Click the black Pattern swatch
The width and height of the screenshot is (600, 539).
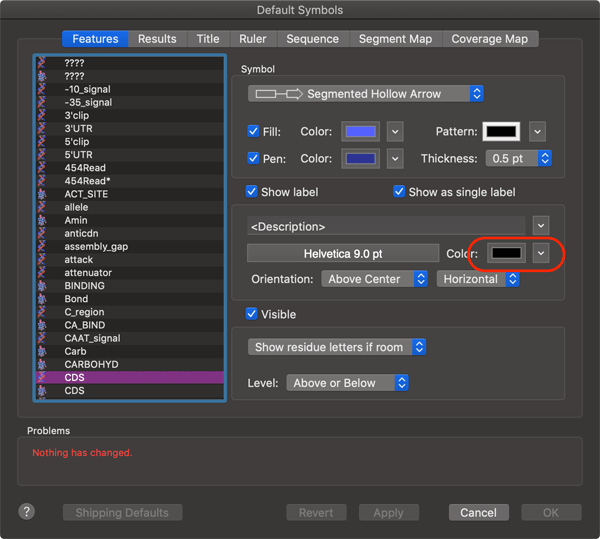pos(501,132)
